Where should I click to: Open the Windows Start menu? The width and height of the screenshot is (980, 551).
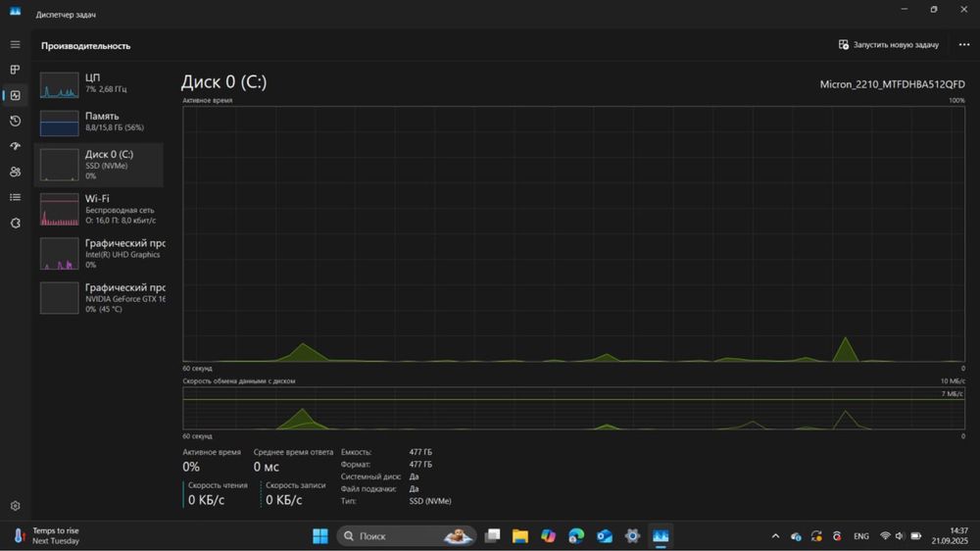(x=320, y=536)
